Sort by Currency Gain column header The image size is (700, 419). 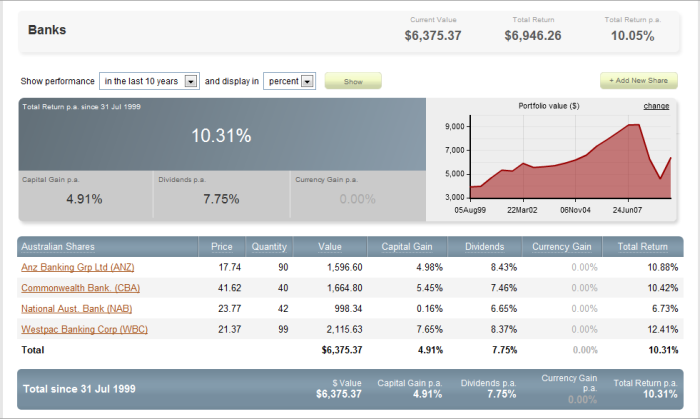562,247
